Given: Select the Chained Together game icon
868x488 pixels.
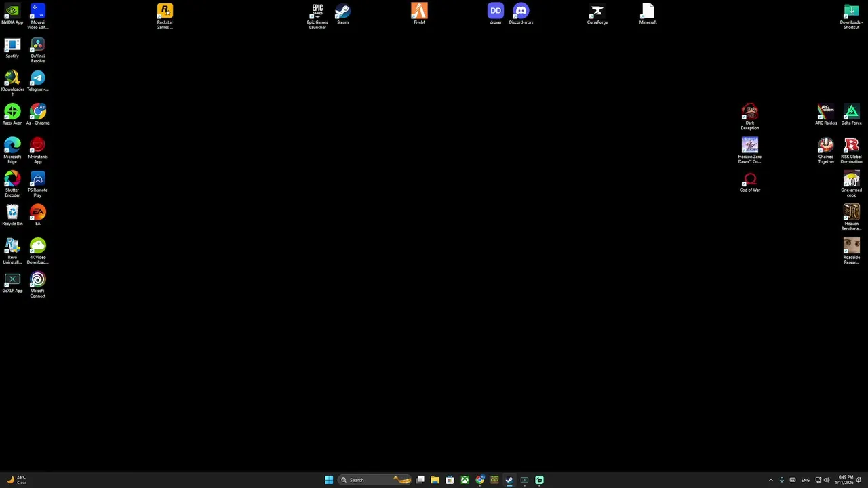Looking at the screenshot, I should click(826, 150).
